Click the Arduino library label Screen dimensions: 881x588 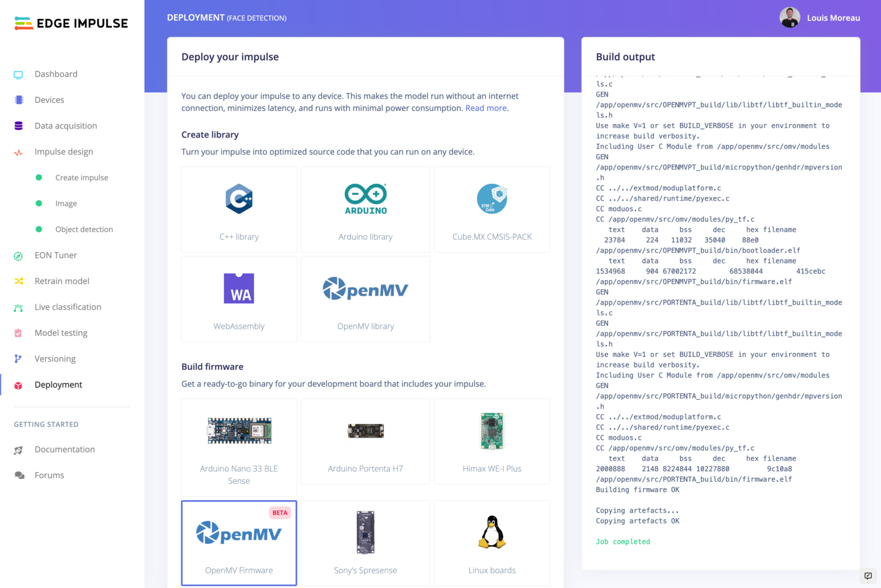pyautogui.click(x=365, y=237)
